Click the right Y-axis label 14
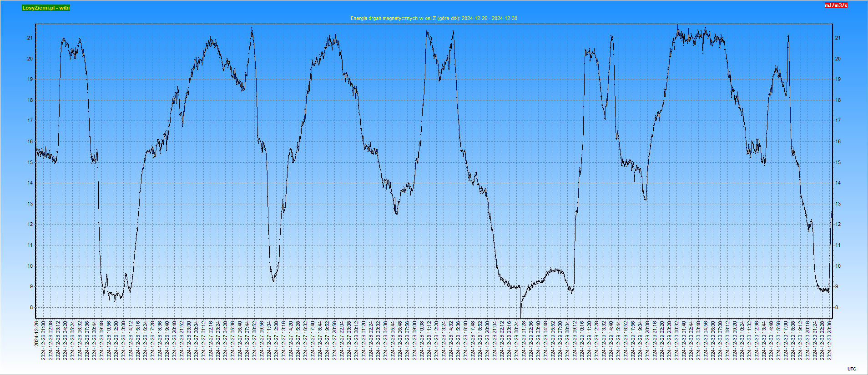868x375 pixels. [838, 183]
